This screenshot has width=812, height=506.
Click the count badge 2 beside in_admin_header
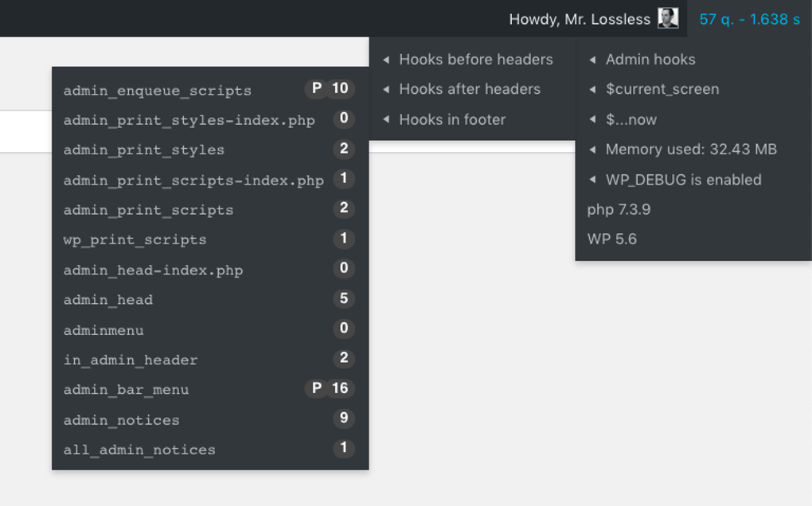(343, 359)
